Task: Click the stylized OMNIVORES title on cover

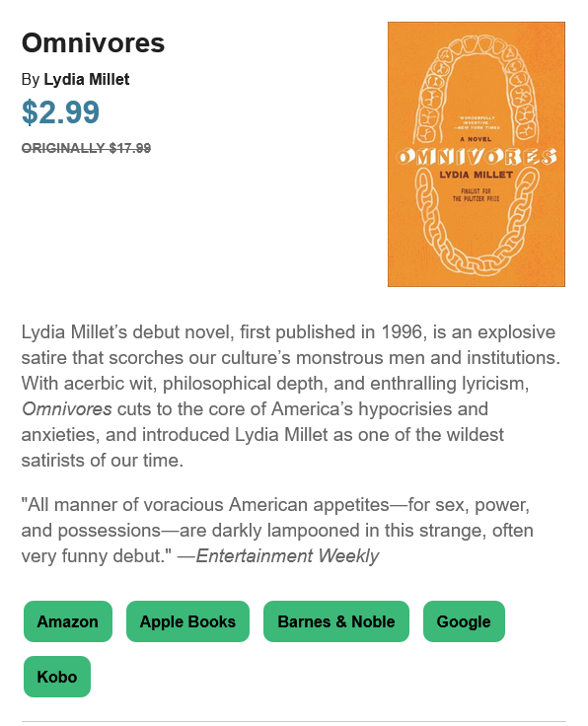Action: (477, 158)
